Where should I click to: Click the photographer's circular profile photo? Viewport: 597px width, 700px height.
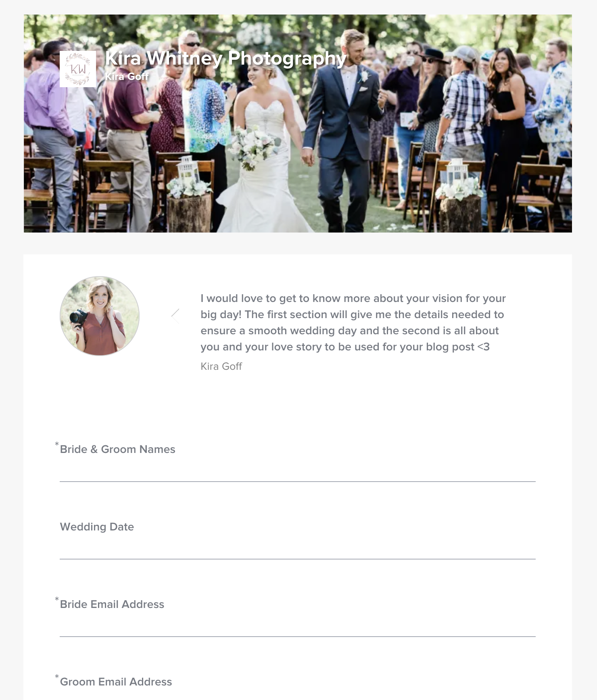100,316
